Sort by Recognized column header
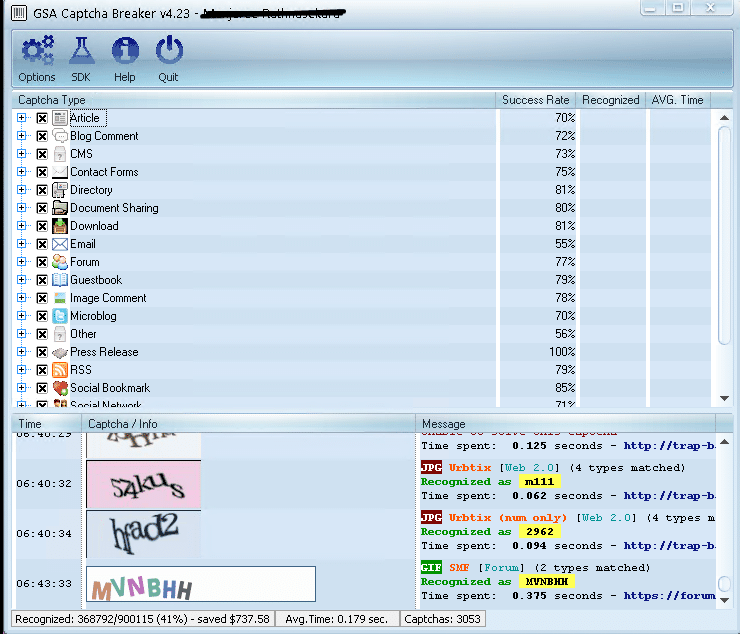Image resolution: width=740 pixels, height=634 pixels. click(x=610, y=100)
